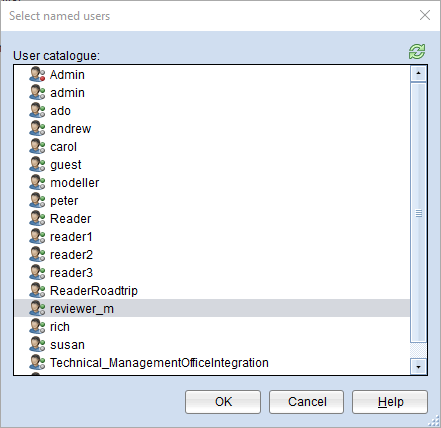
Task: Select the reader2 user entry
Action: [x=212, y=255]
